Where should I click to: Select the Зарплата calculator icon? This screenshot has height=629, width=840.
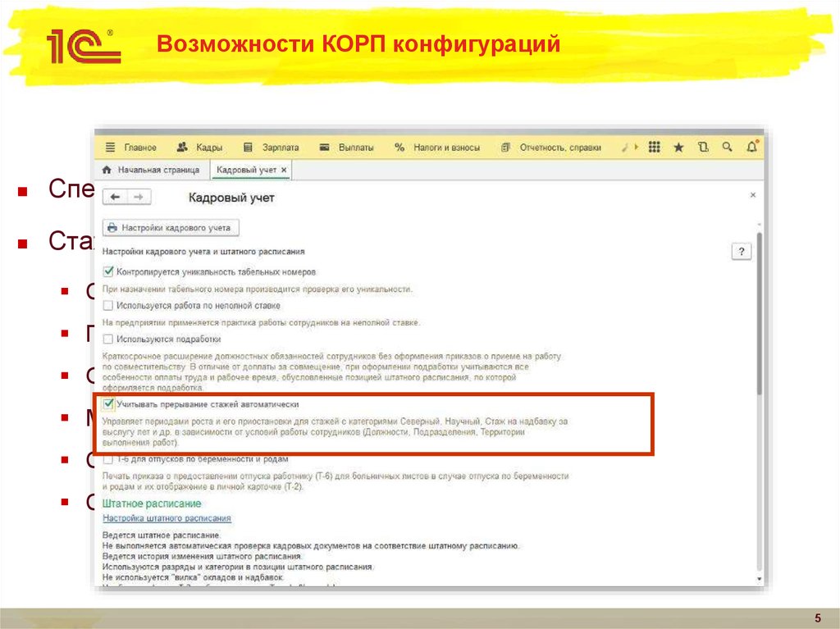point(247,147)
